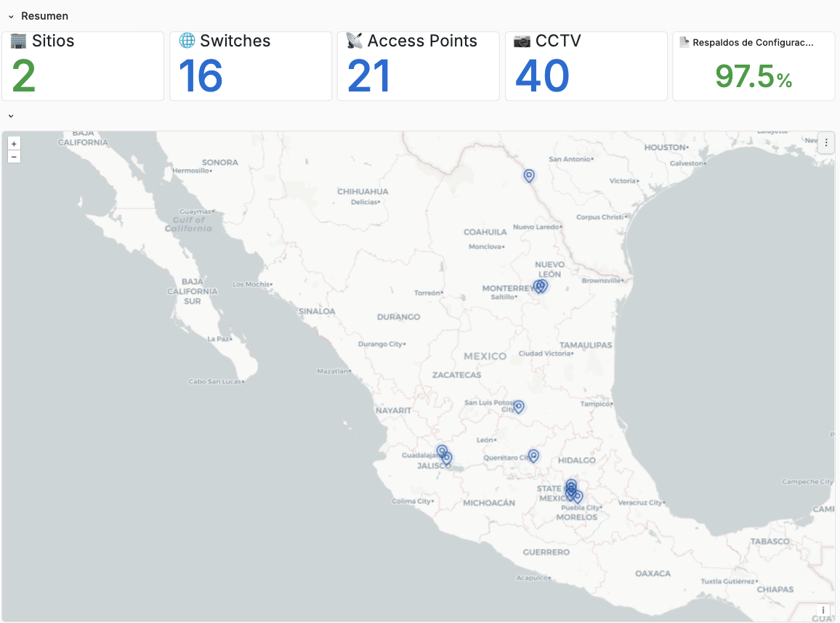Click the NAYARIT label on the map

(x=393, y=410)
